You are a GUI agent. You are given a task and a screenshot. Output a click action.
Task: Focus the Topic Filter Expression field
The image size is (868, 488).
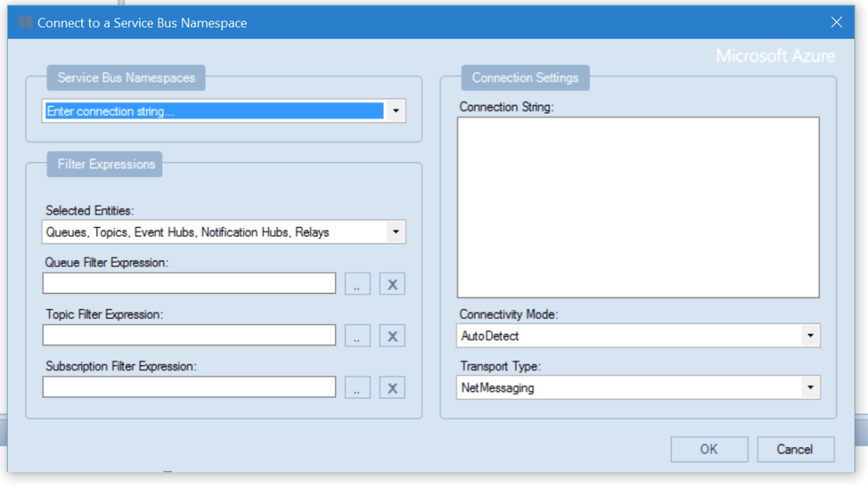pos(189,335)
